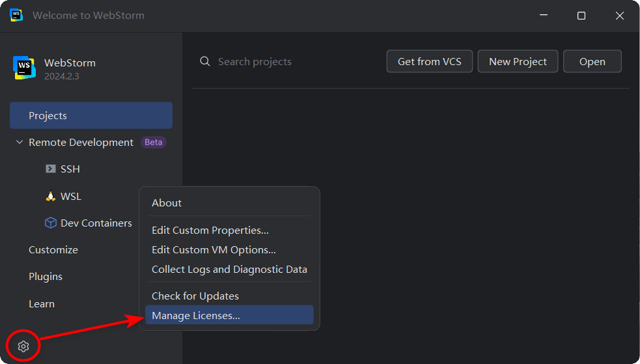
Task: Click the settings gear icon
Action: [23, 346]
